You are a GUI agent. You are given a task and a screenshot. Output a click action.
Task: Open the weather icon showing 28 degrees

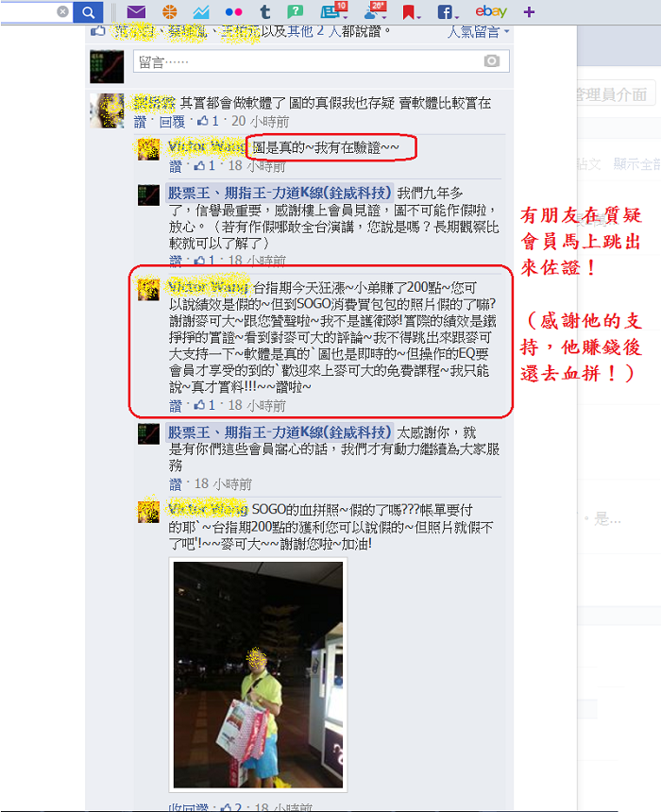375,10
